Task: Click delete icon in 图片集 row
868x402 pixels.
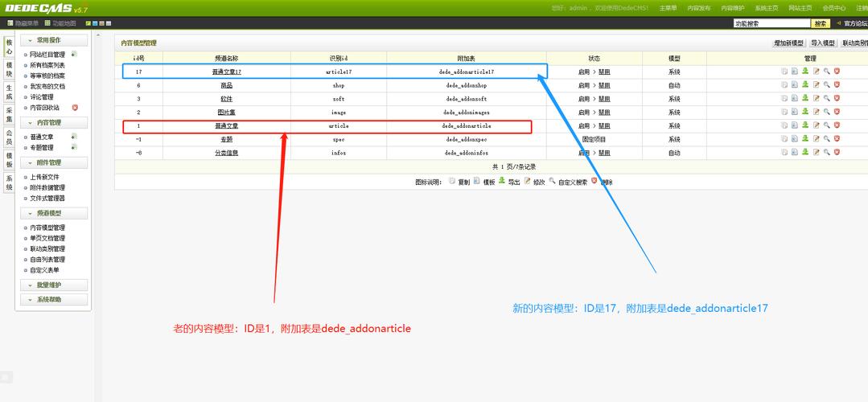Action: pyautogui.click(x=837, y=112)
